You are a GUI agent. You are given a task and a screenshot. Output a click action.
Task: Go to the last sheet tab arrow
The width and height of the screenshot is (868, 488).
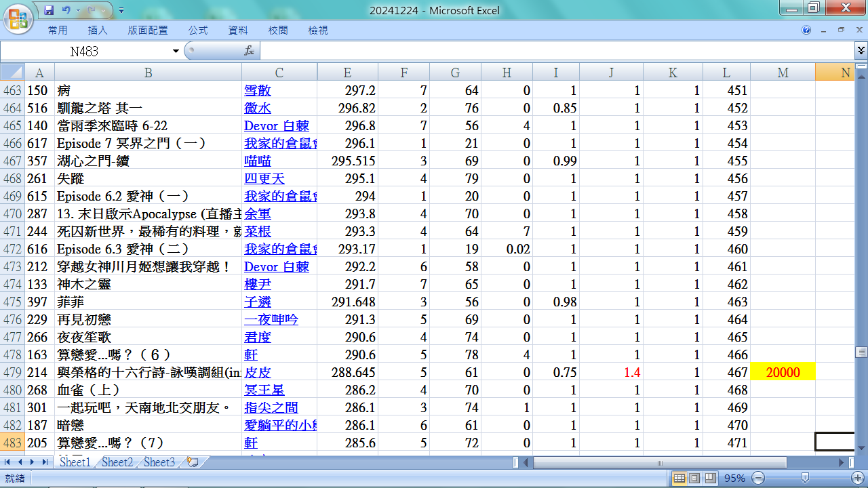click(x=45, y=462)
